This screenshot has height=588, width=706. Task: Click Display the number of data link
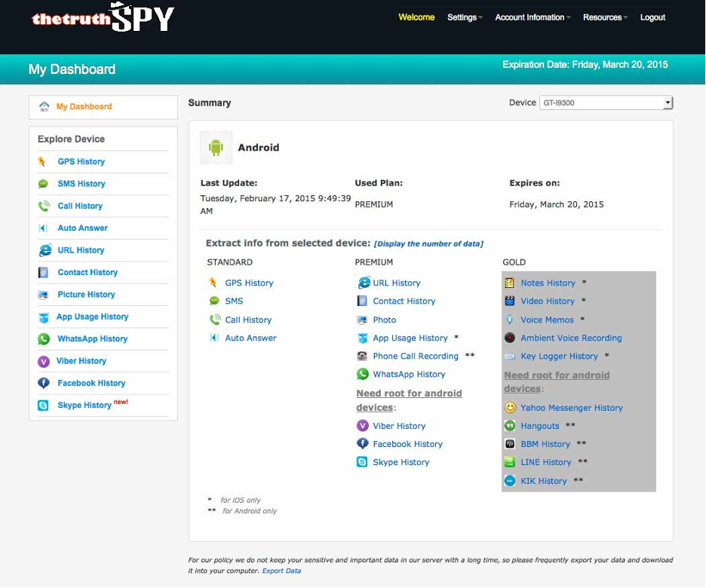(428, 243)
